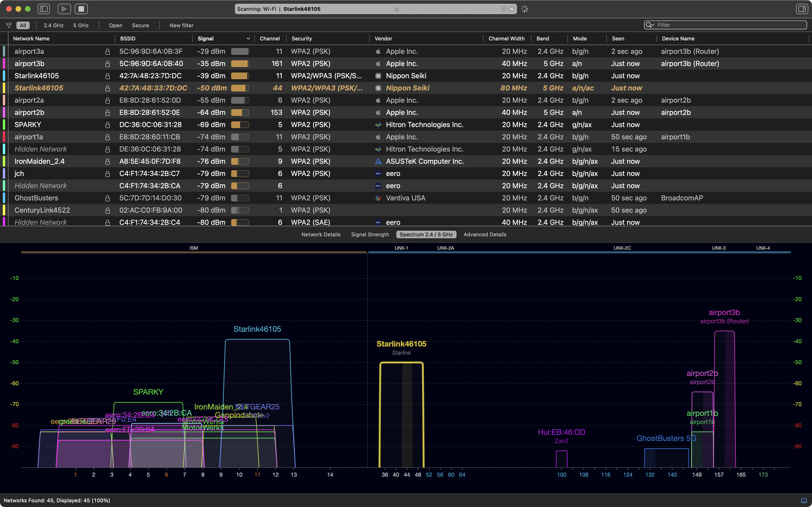The image size is (812, 507).
Task: Click lock icon on GhostBusters row
Action: tap(107, 198)
